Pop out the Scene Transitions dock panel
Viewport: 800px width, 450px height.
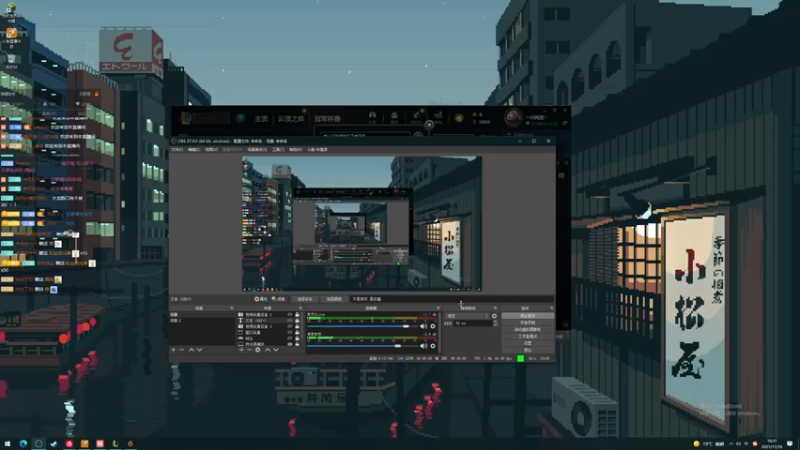pos(495,308)
